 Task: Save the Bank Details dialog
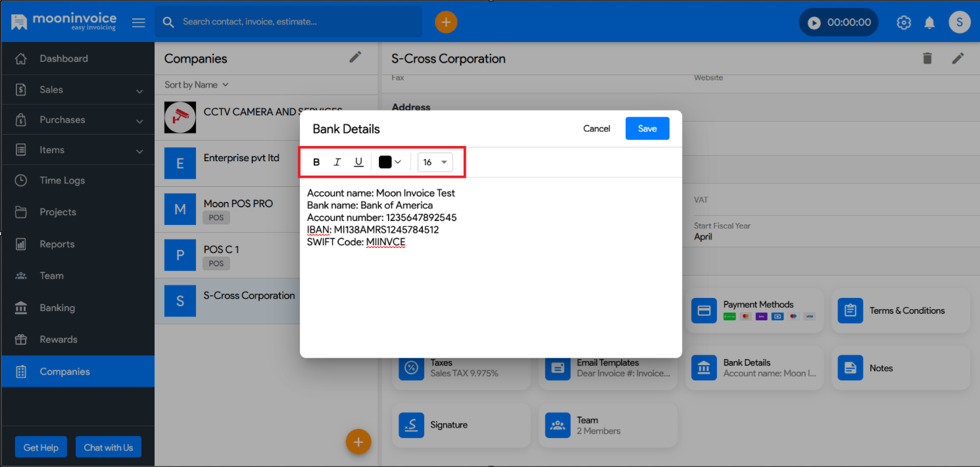[x=647, y=129]
